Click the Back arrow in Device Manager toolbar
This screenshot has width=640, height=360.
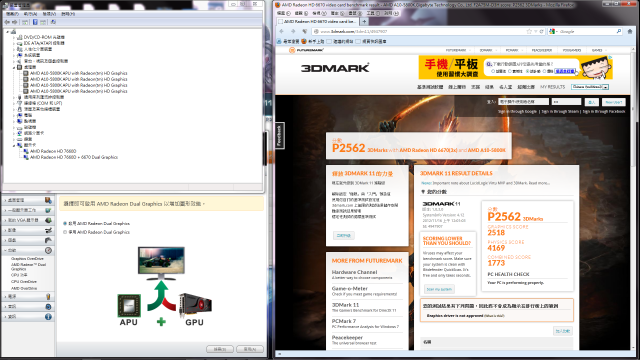[7, 22]
